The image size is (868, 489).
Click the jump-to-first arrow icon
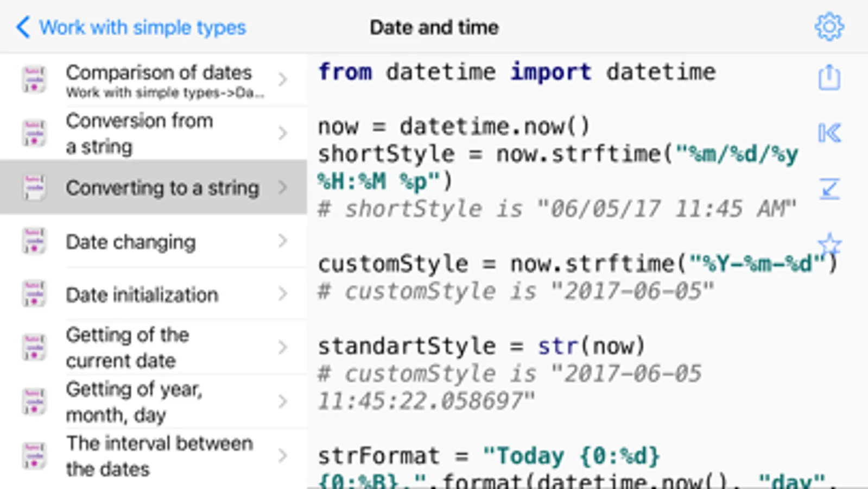829,133
